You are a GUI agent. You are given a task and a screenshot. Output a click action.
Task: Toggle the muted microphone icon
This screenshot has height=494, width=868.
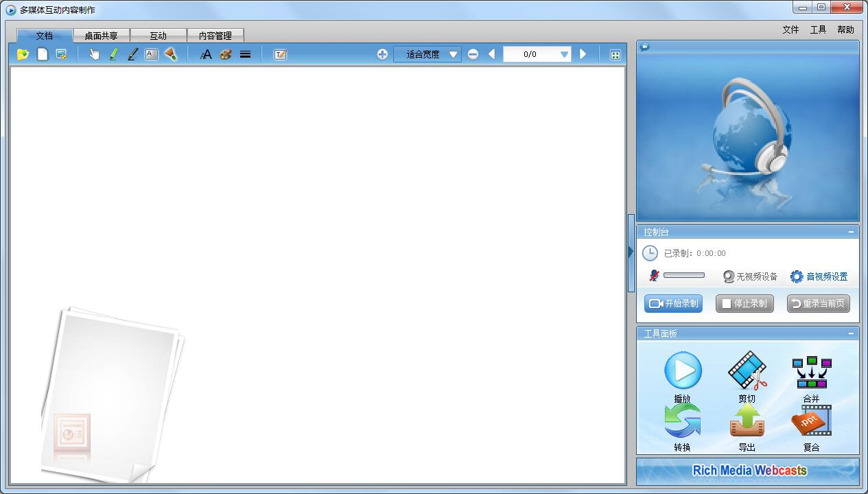click(654, 276)
